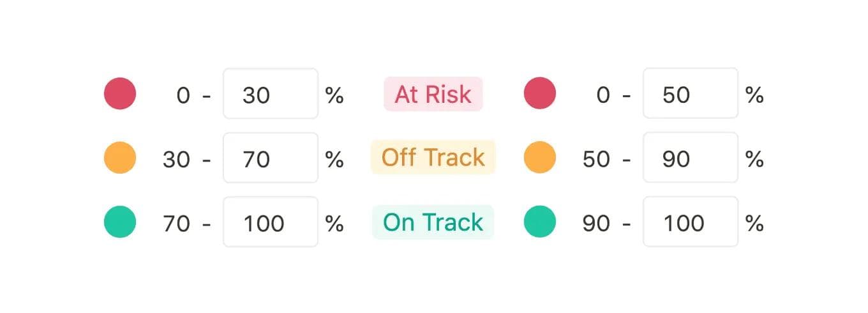Select the red circle beside 0 - 50 range
The height and width of the screenshot is (313, 868).
(x=540, y=93)
